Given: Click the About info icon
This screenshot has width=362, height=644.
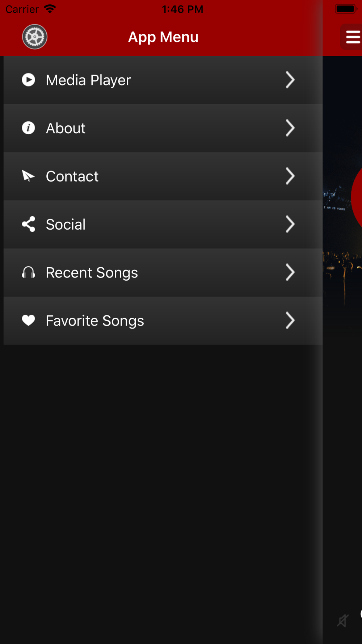Looking at the screenshot, I should click(28, 128).
